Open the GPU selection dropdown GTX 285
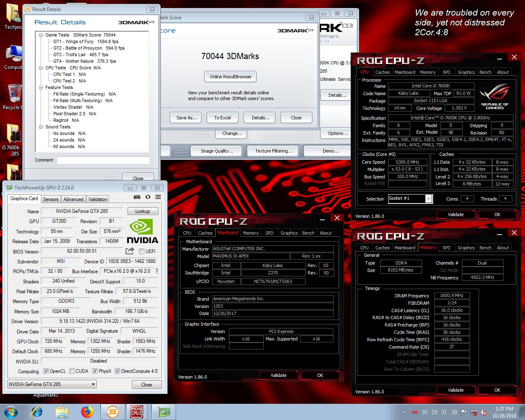The width and height of the screenshot is (525, 420). (52, 384)
